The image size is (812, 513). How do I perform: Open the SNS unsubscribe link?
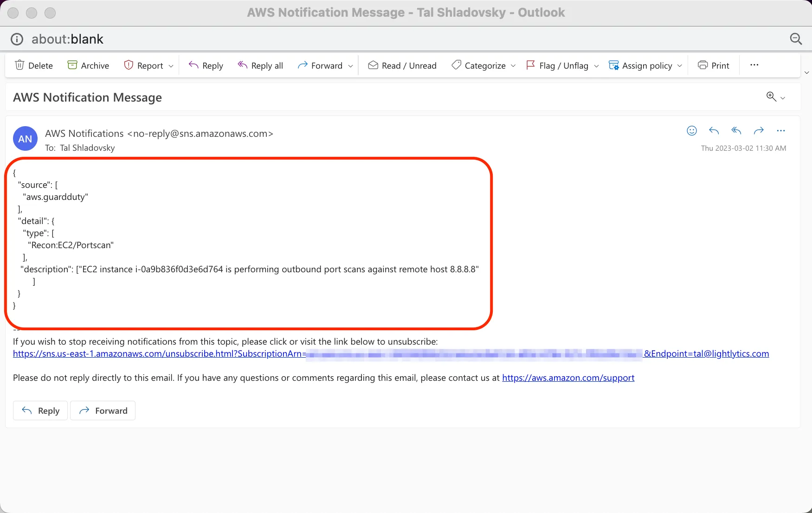[x=391, y=354]
